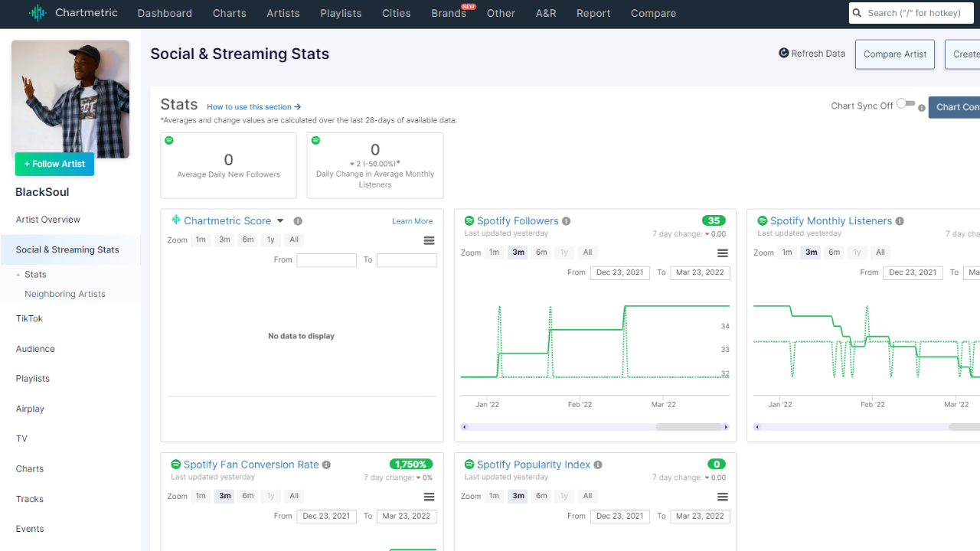
Task: Open hamburger menu of Popularity Index chart
Action: coord(722,497)
